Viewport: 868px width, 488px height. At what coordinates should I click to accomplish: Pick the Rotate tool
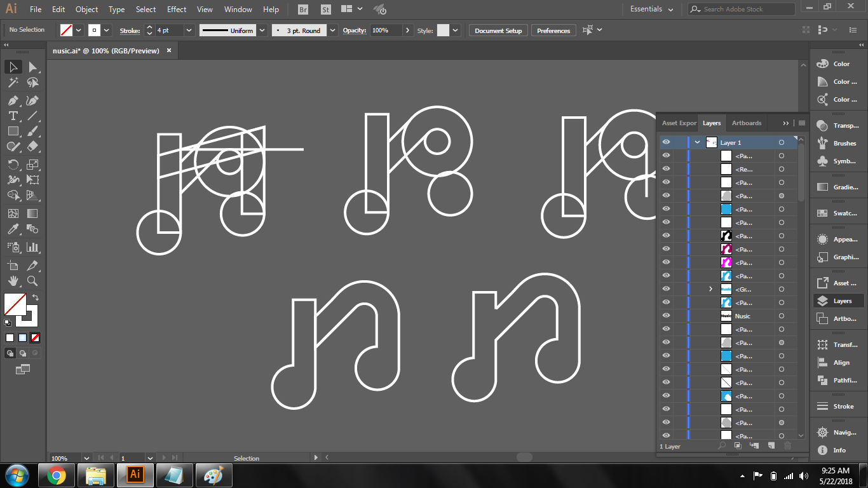click(x=13, y=165)
